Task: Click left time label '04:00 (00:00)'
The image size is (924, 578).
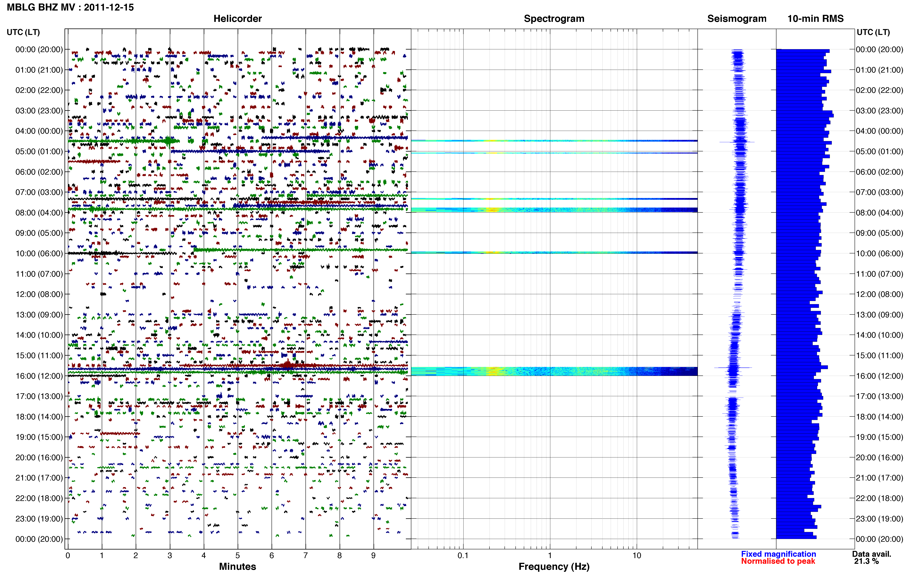Action: point(39,131)
